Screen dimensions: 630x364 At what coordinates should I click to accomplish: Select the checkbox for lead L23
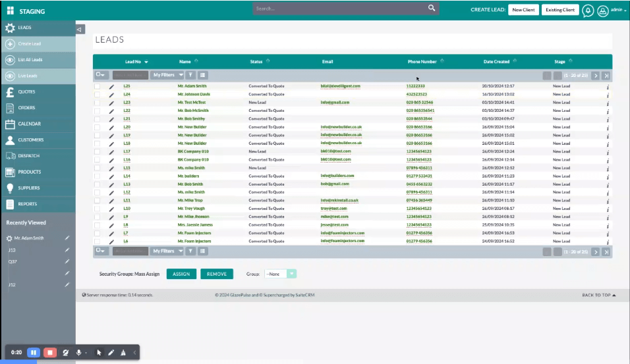point(98,103)
